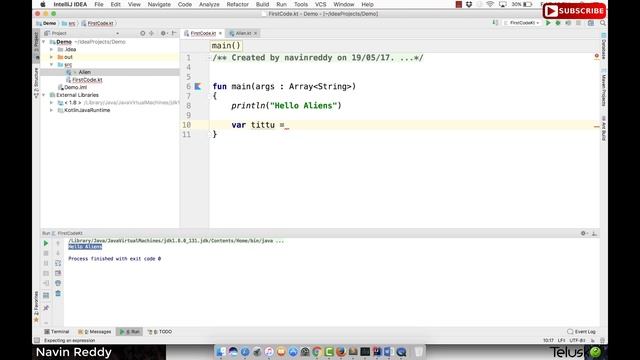Viewport: 640px width, 360px height.
Task: Toggle tool window bars icon in status bar
Action: [x=37, y=340]
